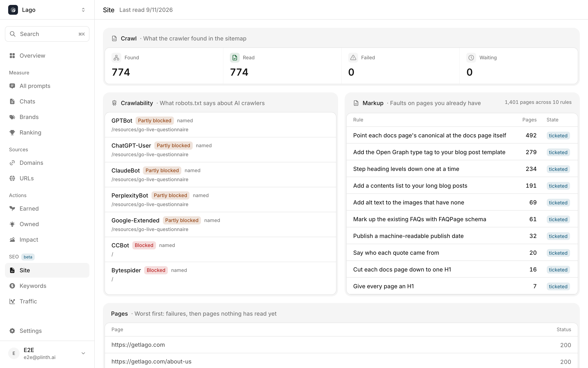Open Overview from the sidebar
The image size is (588, 368).
click(x=47, y=56)
